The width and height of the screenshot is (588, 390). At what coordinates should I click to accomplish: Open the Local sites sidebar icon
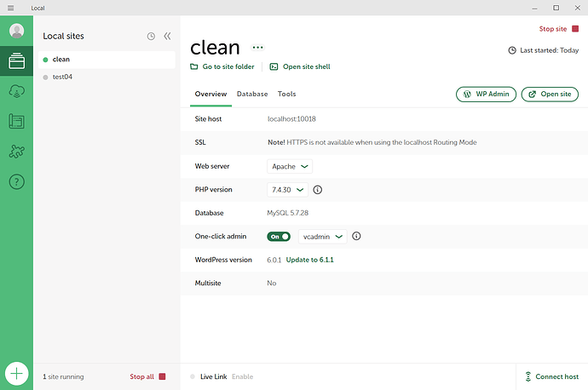click(16, 60)
